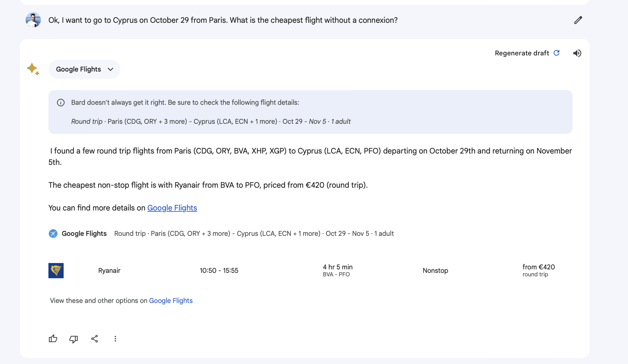This screenshot has height=364, width=628.
Task: Click the read aloud speaker icon
Action: click(x=577, y=53)
